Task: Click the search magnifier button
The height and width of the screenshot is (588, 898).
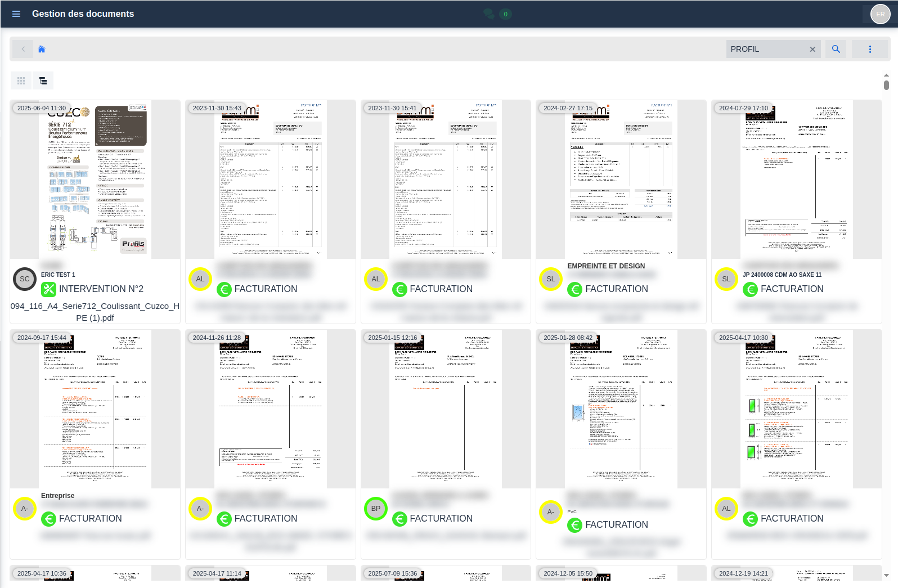Action: point(836,50)
